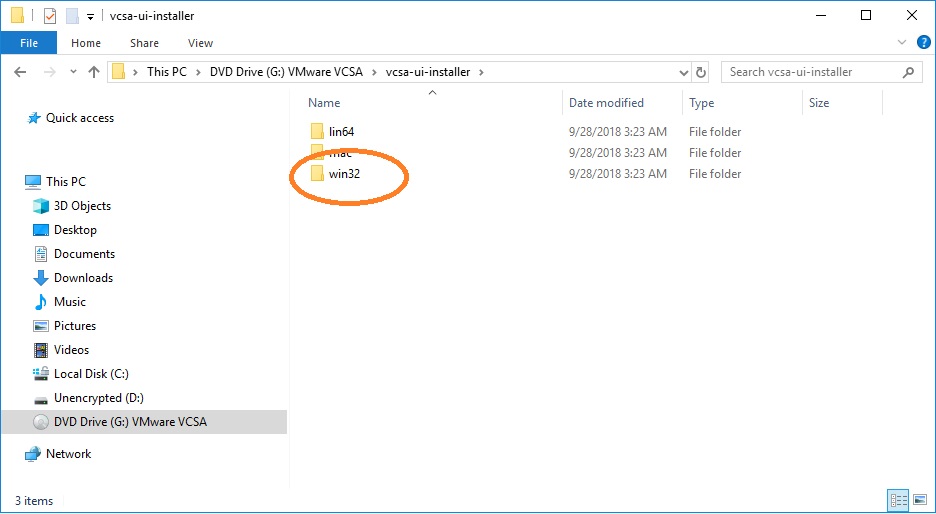Viewport: 936px width, 514px height.
Task: Click the Search vcsa-ui-installer field
Action: coord(819,72)
